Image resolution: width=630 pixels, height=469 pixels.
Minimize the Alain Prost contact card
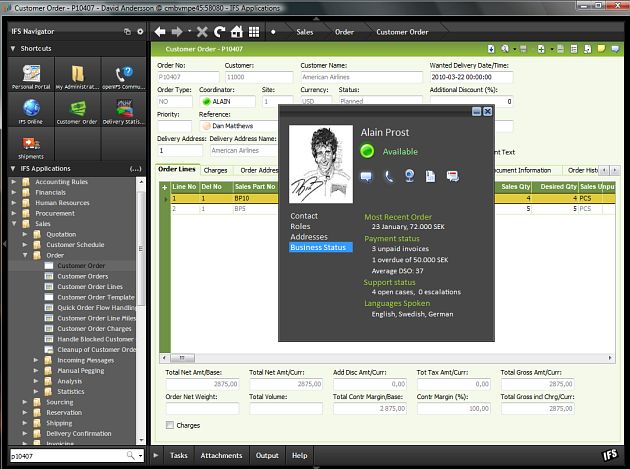click(476, 111)
